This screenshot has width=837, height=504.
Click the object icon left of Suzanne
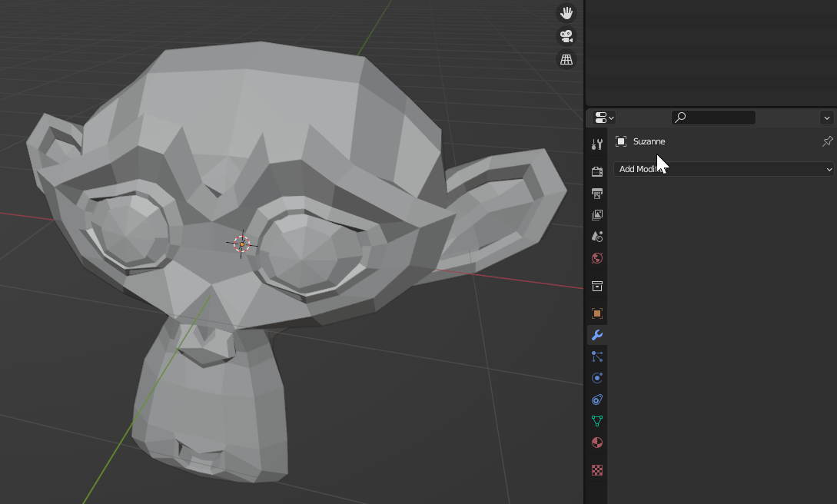tap(621, 141)
